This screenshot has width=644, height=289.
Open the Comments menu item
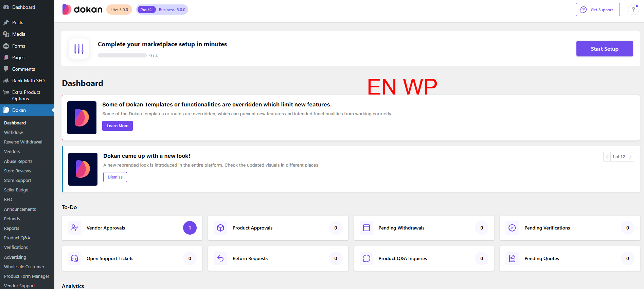coord(27,69)
